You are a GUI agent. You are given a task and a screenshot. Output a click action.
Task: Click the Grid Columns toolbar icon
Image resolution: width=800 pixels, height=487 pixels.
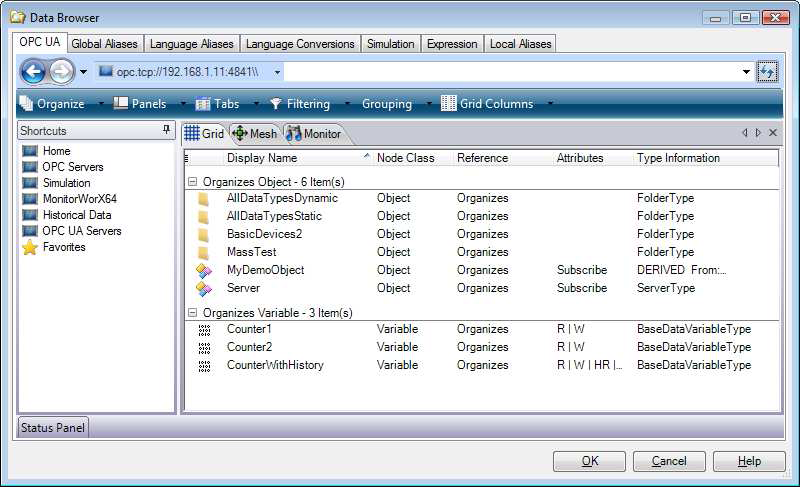pyautogui.click(x=449, y=104)
